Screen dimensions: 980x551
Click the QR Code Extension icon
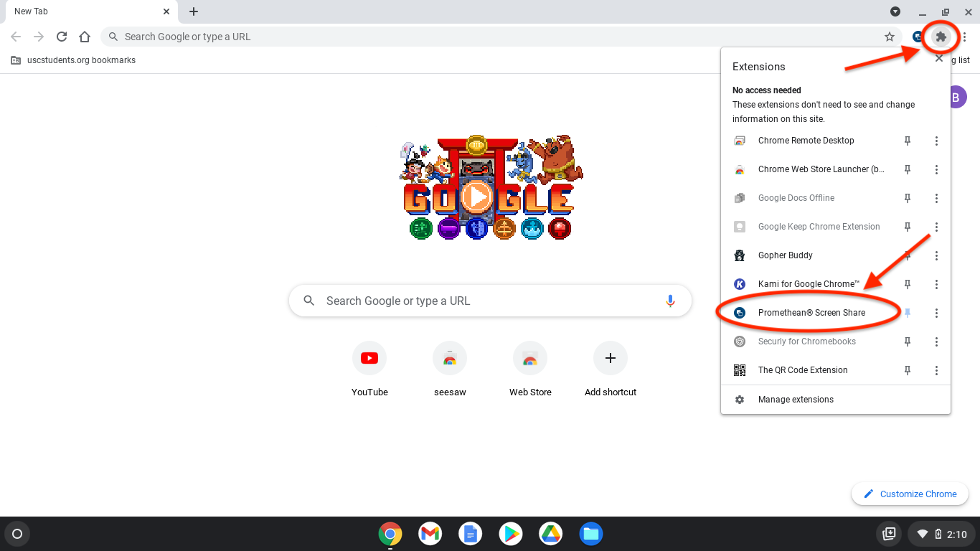point(740,370)
